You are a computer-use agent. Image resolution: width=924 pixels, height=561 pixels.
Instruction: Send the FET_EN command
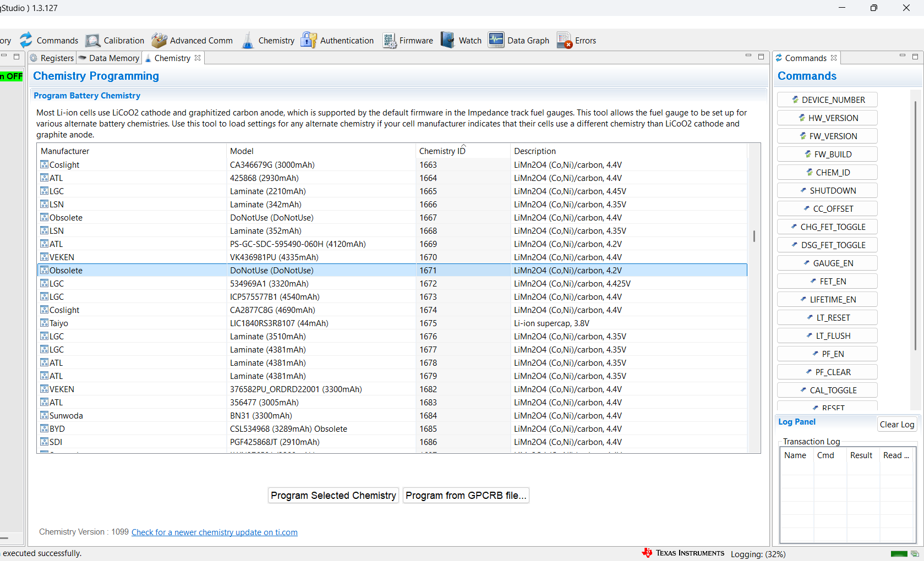828,281
